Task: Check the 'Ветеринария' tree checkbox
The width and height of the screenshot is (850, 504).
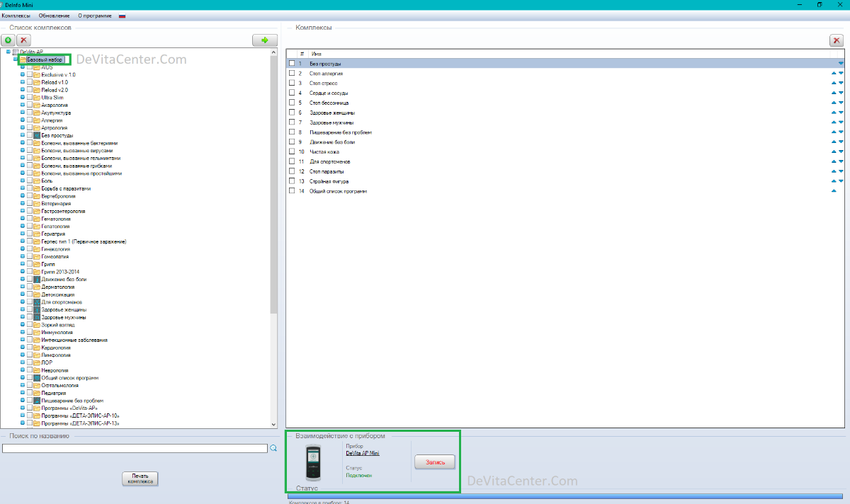Action: pyautogui.click(x=29, y=204)
